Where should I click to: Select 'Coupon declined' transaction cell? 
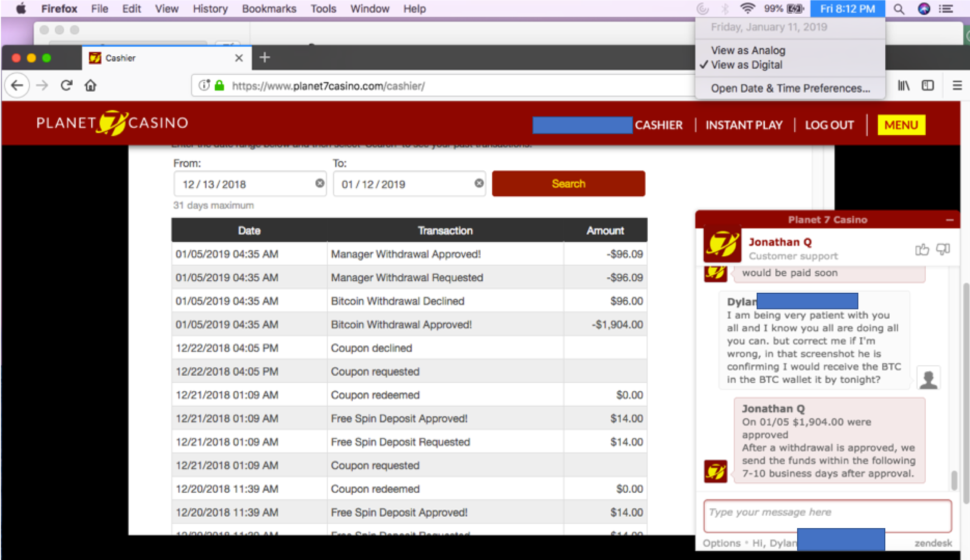(445, 348)
